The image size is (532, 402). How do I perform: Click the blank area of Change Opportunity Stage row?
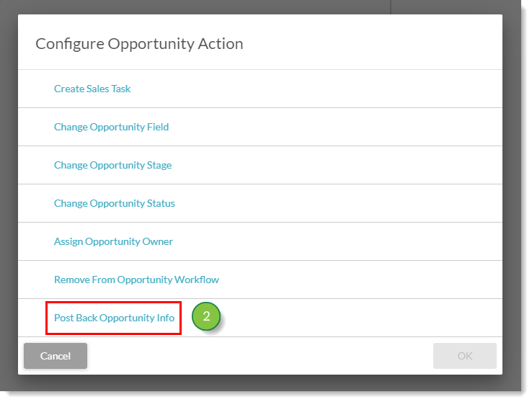pos(336,166)
